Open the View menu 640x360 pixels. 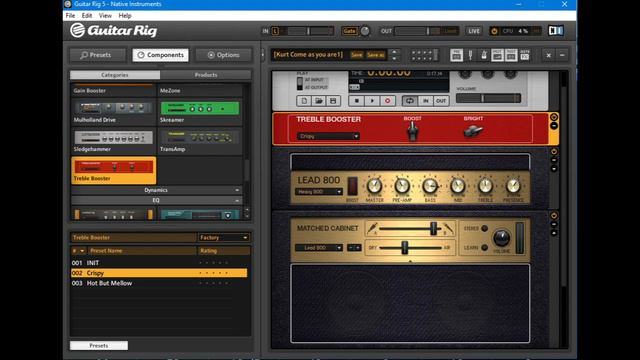105,16
